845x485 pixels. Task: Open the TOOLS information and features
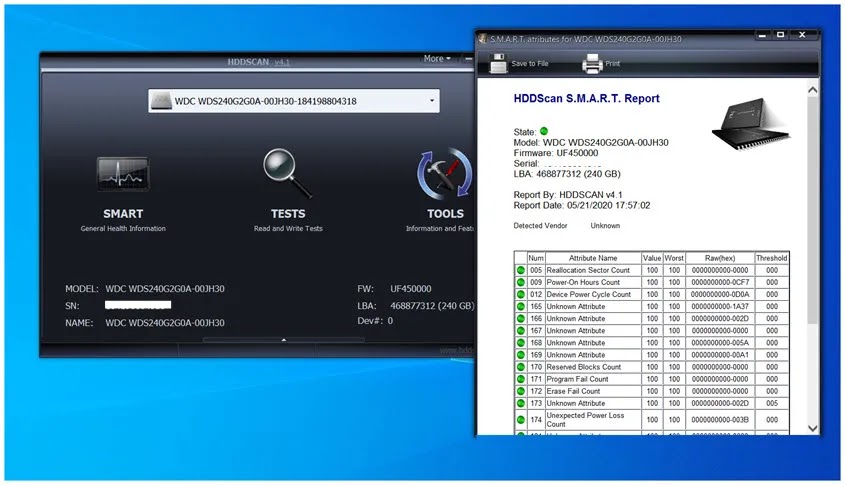[x=443, y=191]
